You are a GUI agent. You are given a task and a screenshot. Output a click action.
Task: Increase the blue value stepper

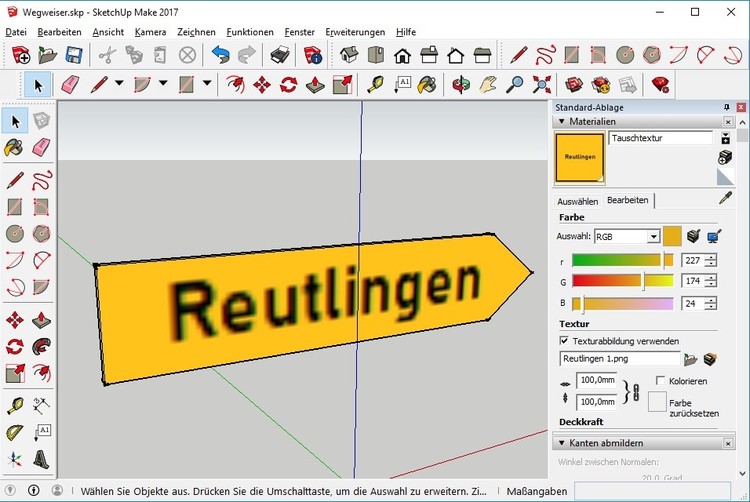712,300
